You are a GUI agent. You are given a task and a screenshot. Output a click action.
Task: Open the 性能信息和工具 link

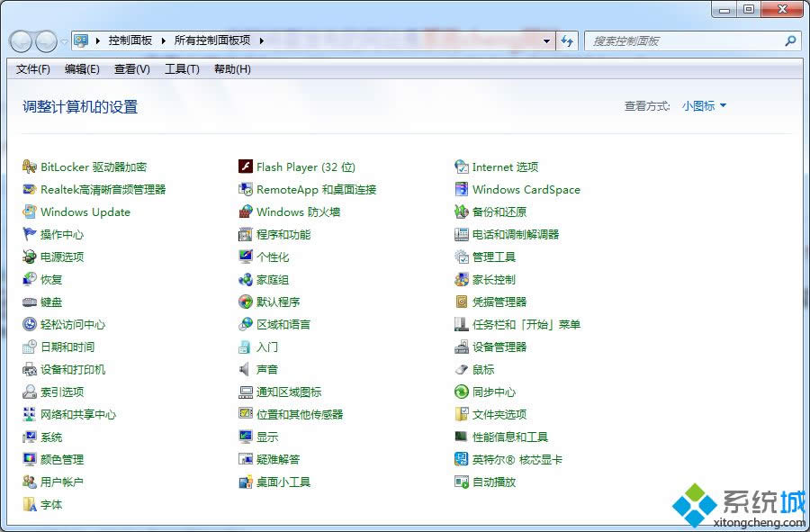point(510,437)
